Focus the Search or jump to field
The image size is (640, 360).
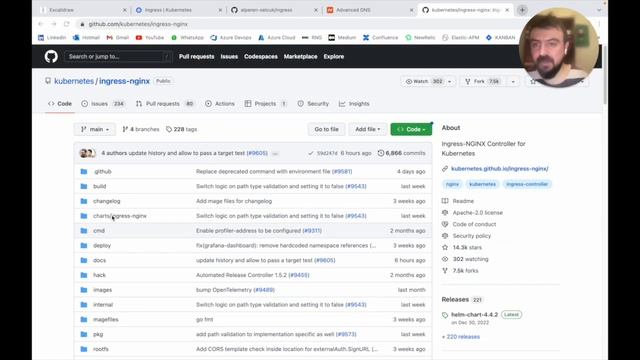tap(118, 56)
